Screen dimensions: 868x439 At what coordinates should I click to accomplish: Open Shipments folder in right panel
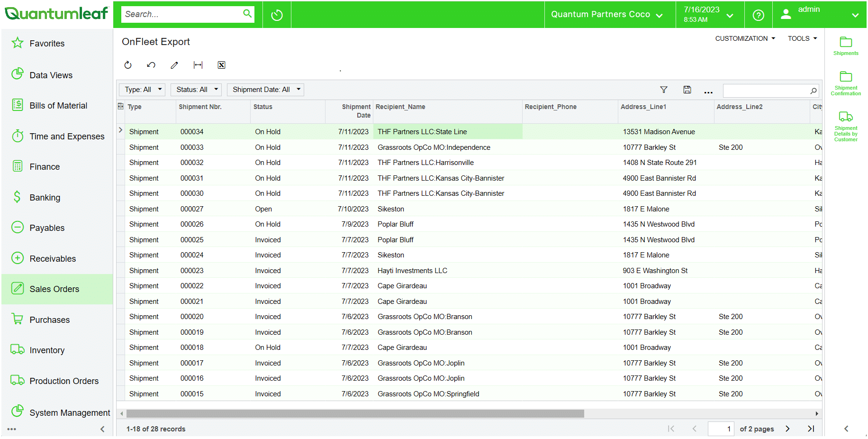click(846, 46)
